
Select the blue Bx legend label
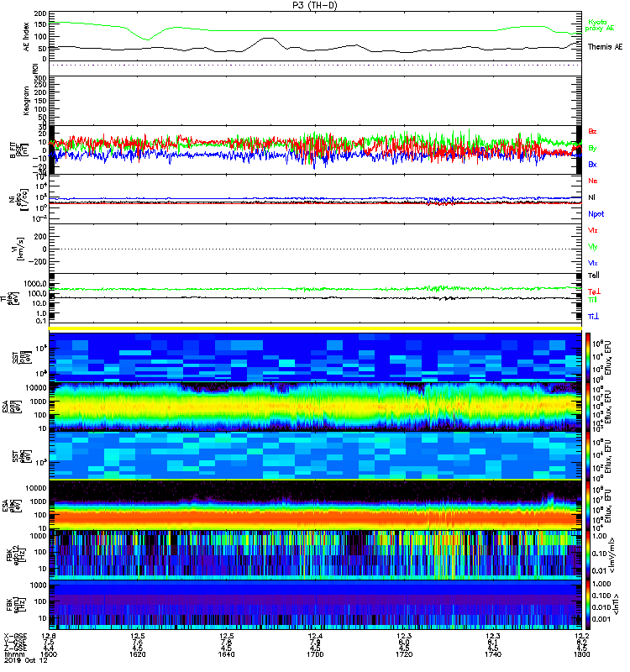pyautogui.click(x=592, y=164)
